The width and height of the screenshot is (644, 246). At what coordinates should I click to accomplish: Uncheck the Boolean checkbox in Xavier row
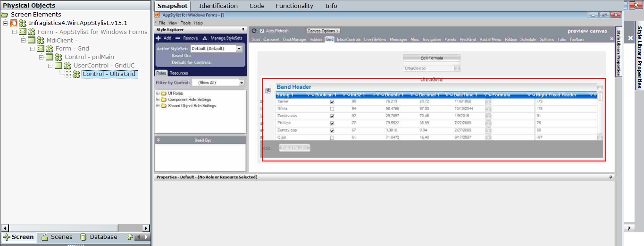pyautogui.click(x=332, y=102)
